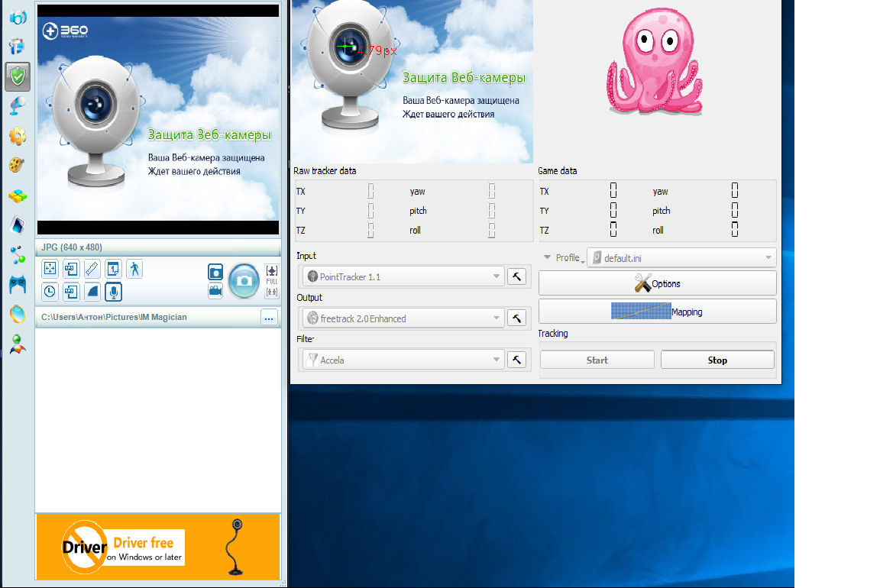
Task: Toggle the microphone recording icon
Action: (x=113, y=292)
